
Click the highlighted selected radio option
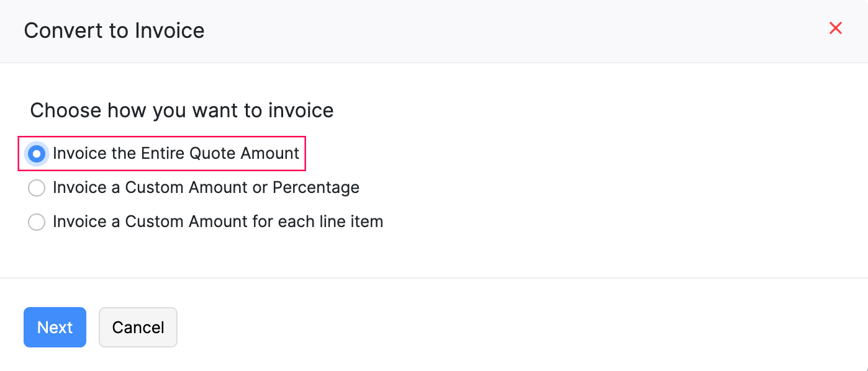pyautogui.click(x=37, y=153)
